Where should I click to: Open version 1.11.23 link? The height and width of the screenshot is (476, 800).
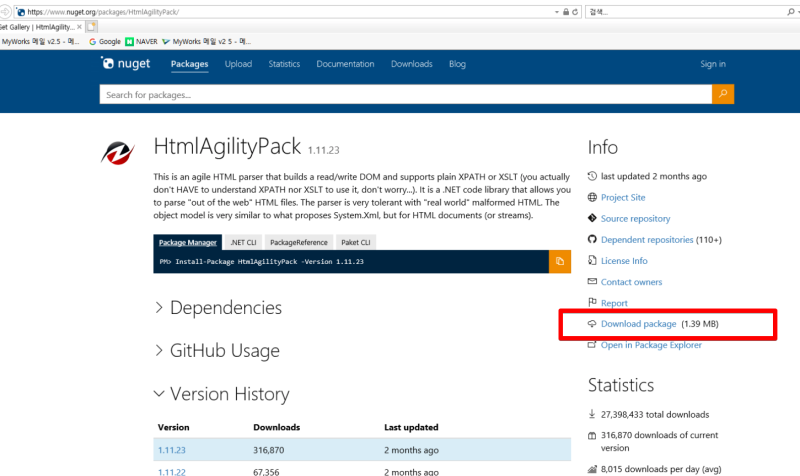[x=171, y=450]
